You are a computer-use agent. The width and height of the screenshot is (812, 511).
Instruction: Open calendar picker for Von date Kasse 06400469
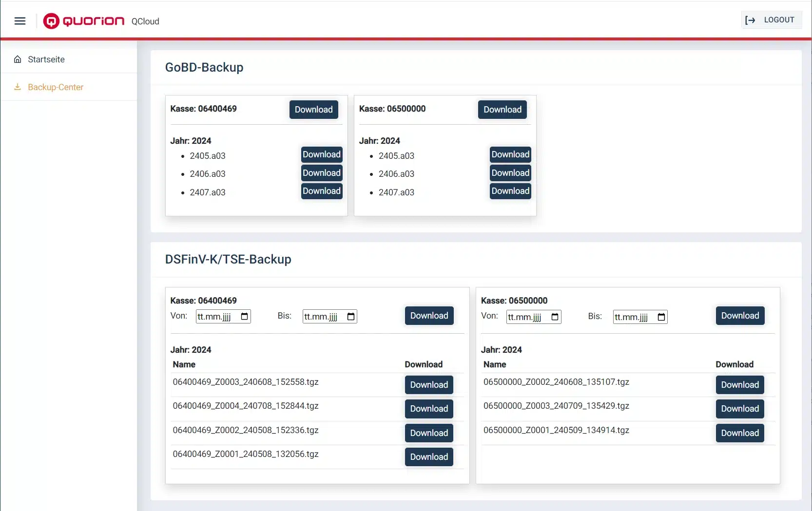[x=245, y=317]
